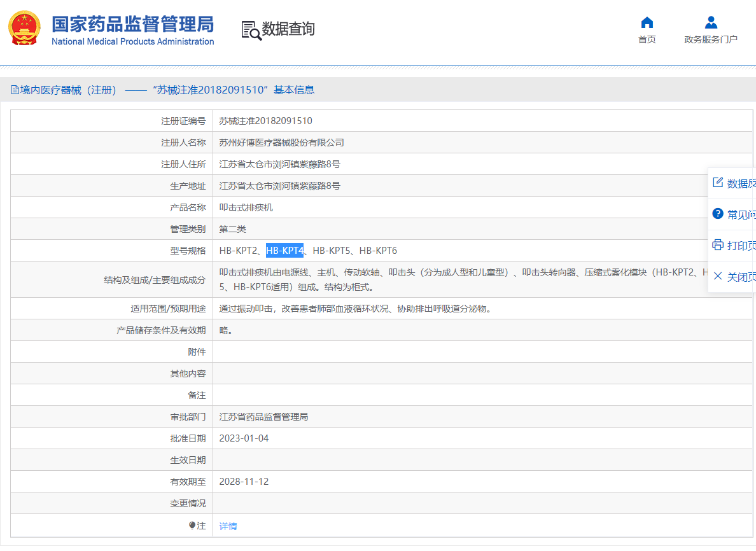The width and height of the screenshot is (756, 551).
Task: Click the 注册人住所 address value
Action: point(279,164)
